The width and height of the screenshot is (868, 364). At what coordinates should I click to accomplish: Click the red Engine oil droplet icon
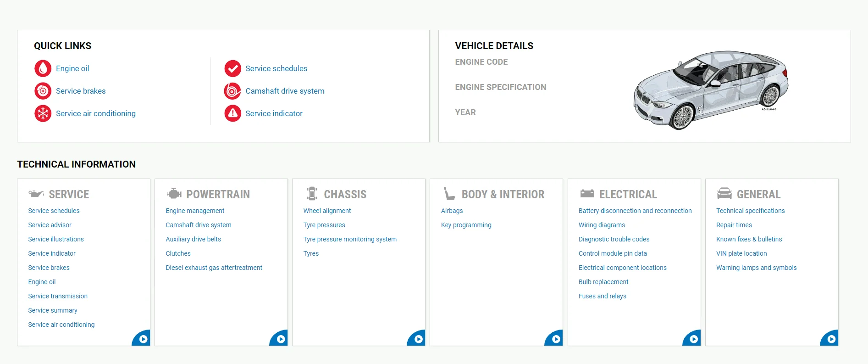coord(43,68)
